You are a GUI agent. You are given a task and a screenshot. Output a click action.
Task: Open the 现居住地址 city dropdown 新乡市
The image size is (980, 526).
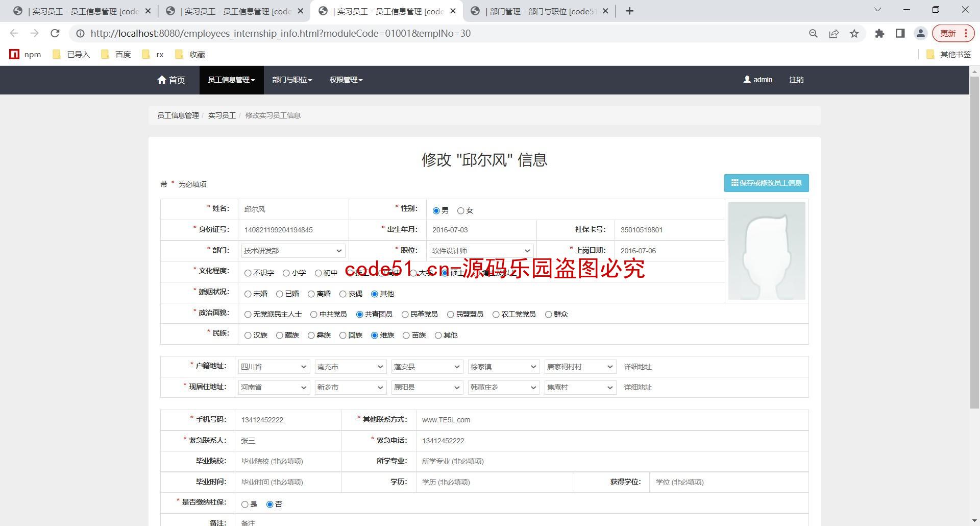point(351,387)
